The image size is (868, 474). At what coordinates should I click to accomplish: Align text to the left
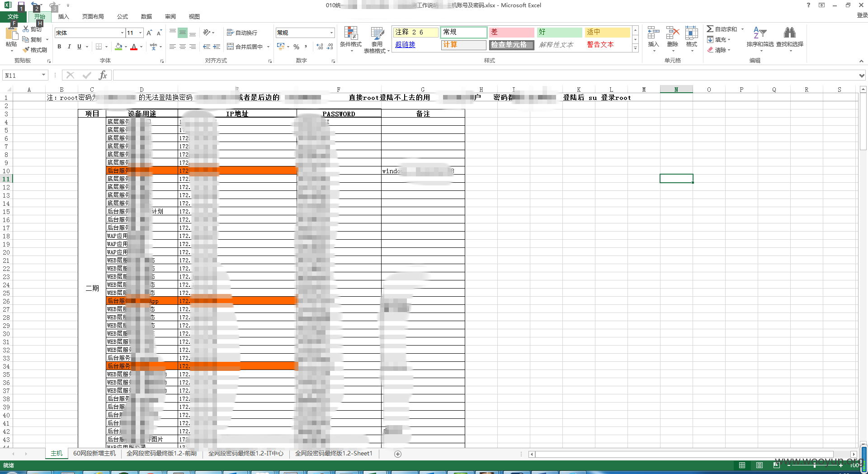173,47
